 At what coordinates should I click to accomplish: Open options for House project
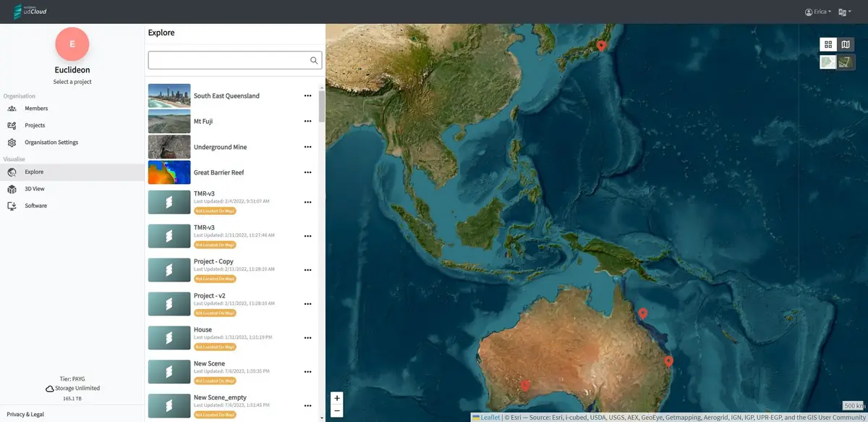(x=308, y=338)
